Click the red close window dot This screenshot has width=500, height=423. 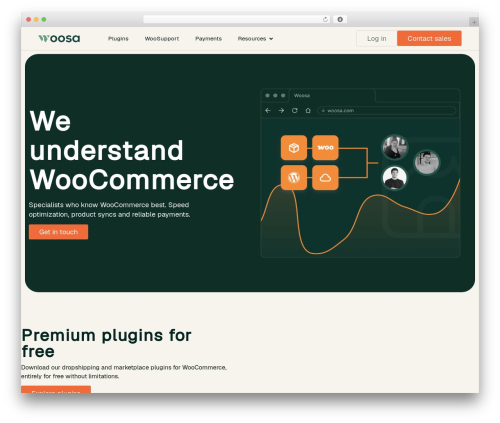[29, 19]
